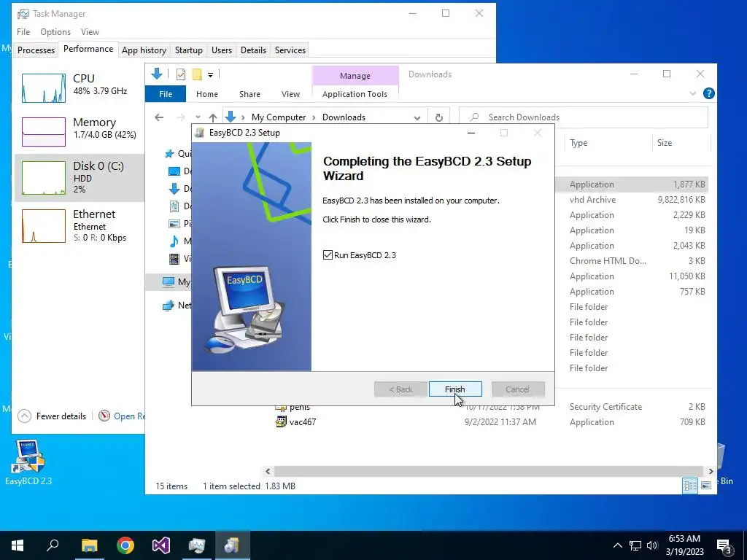Expand address bar history dropdown
This screenshot has width=747, height=560.
point(417,117)
